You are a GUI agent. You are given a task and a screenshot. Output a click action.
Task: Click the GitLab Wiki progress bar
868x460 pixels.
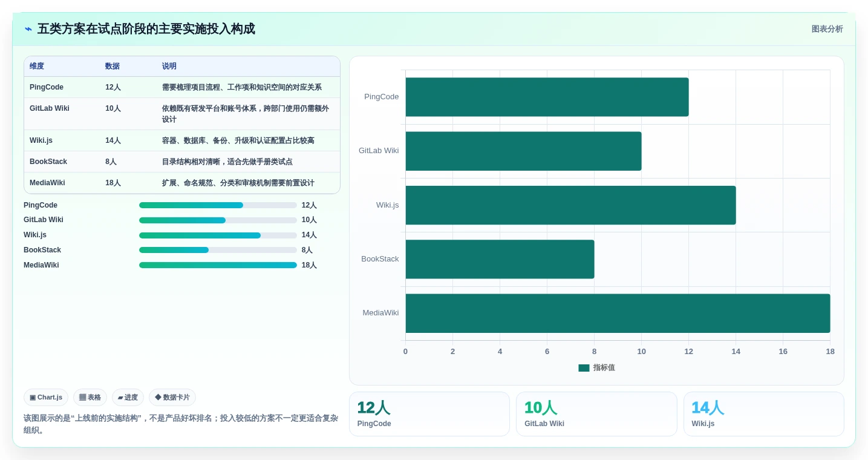(x=218, y=220)
